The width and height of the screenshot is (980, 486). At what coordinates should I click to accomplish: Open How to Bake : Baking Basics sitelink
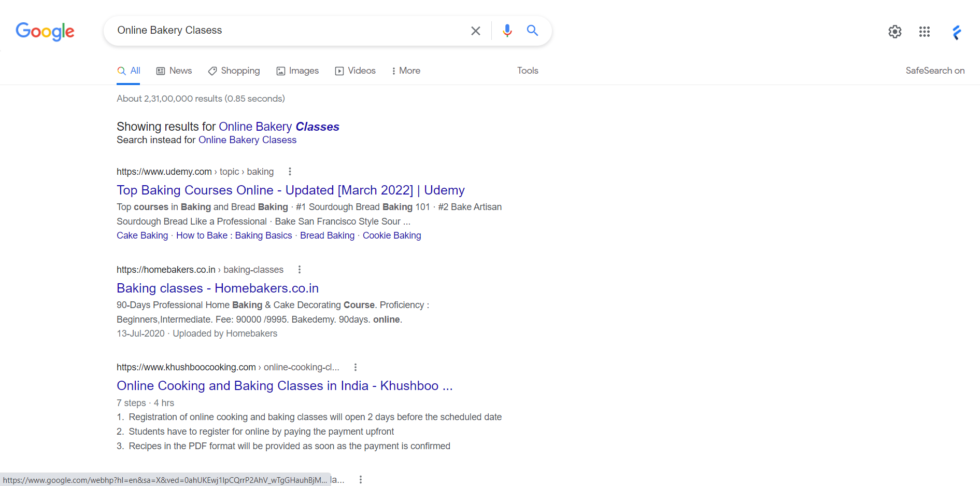coord(234,235)
